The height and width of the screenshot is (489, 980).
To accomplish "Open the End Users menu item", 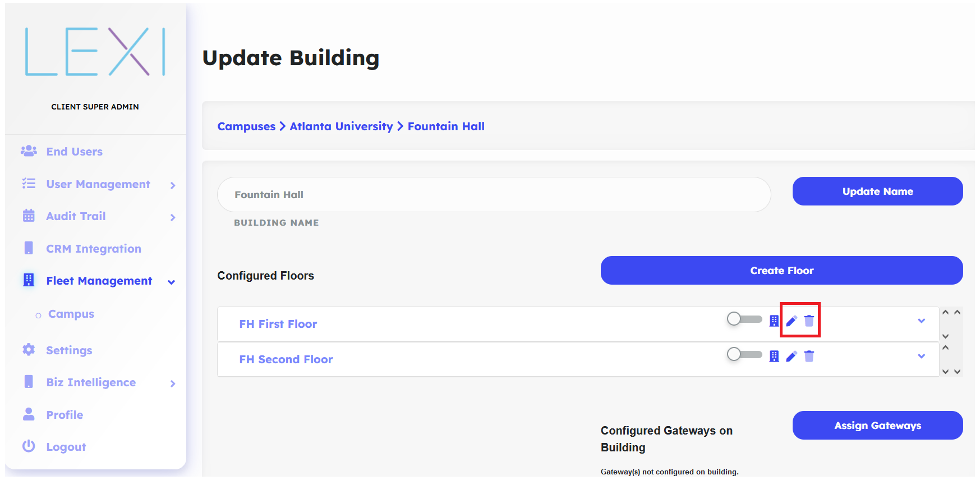I will [74, 152].
